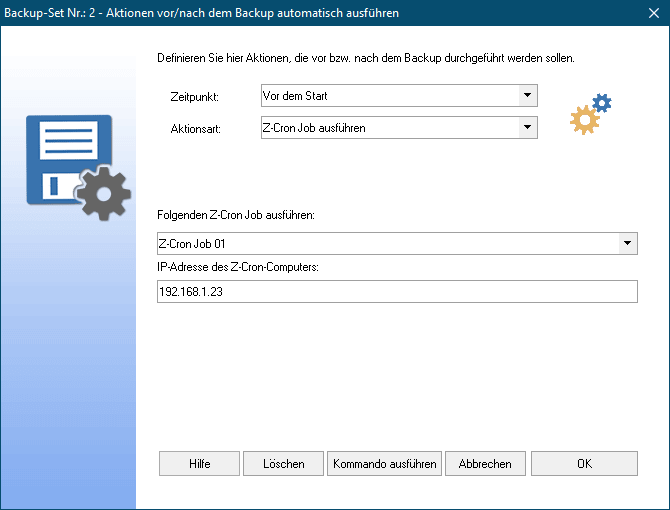Confirm the dialog with OK

click(x=585, y=463)
